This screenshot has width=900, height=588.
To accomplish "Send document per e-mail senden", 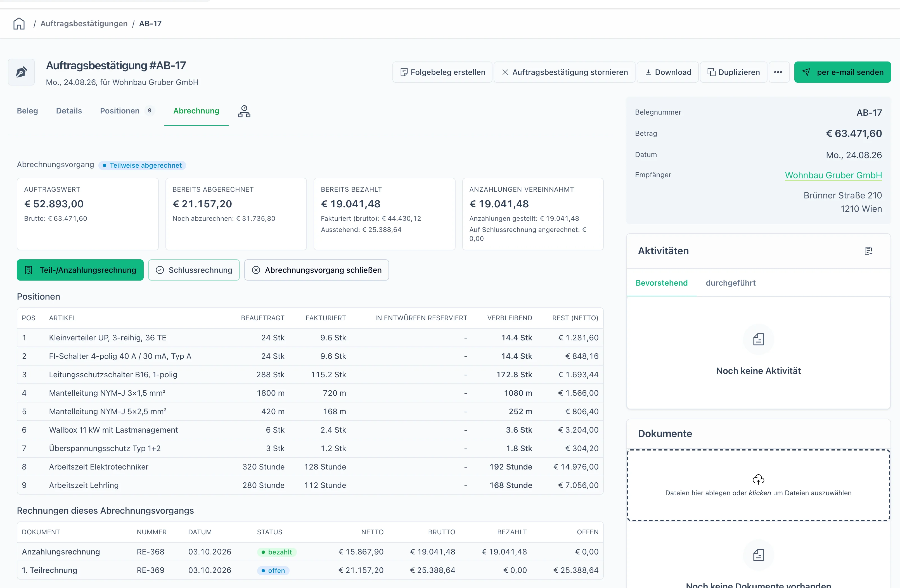I will coord(842,72).
